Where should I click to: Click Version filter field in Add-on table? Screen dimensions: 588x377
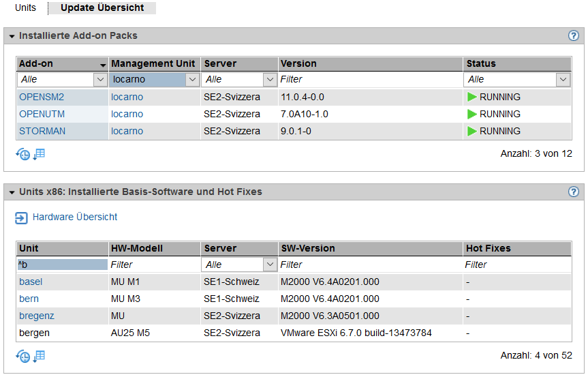point(371,80)
